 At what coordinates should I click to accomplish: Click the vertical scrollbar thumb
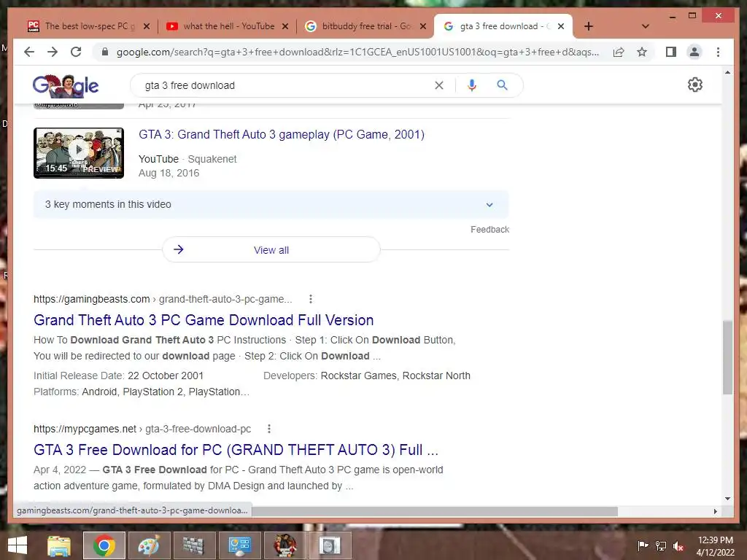[727, 357]
